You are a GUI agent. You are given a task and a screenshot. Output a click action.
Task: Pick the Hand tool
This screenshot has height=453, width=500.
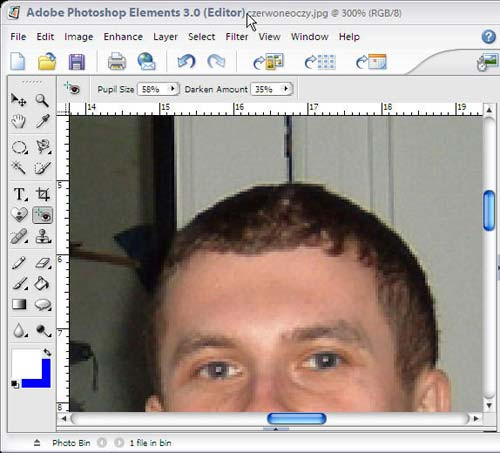click(x=18, y=121)
